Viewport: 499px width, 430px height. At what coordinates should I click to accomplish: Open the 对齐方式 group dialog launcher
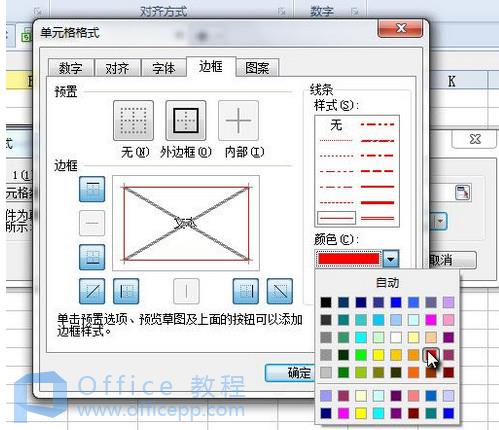click(x=282, y=12)
